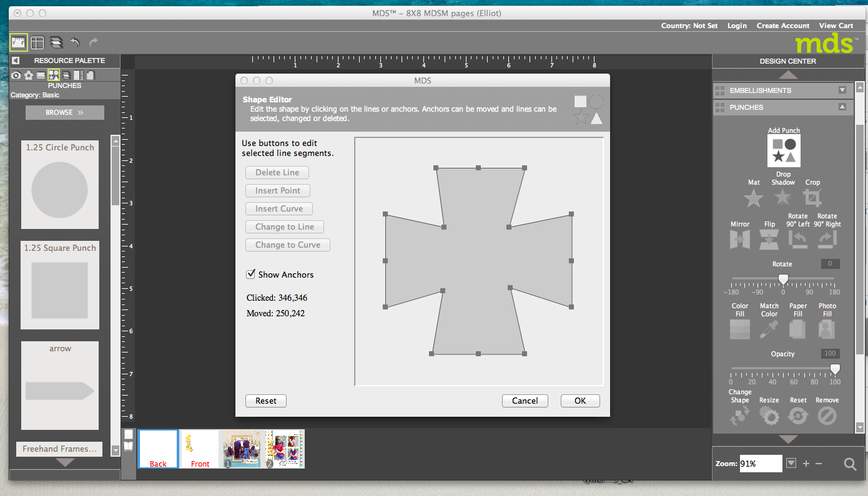Select the 1.25 Square Punch thumbnail

(x=60, y=285)
